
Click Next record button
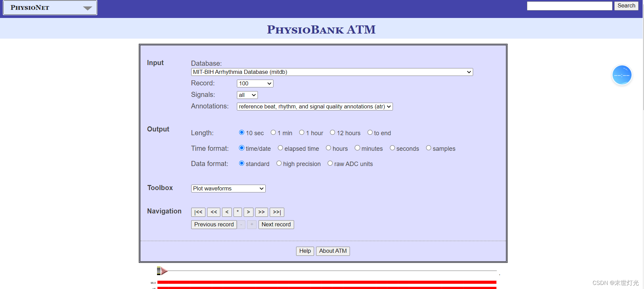coord(276,225)
